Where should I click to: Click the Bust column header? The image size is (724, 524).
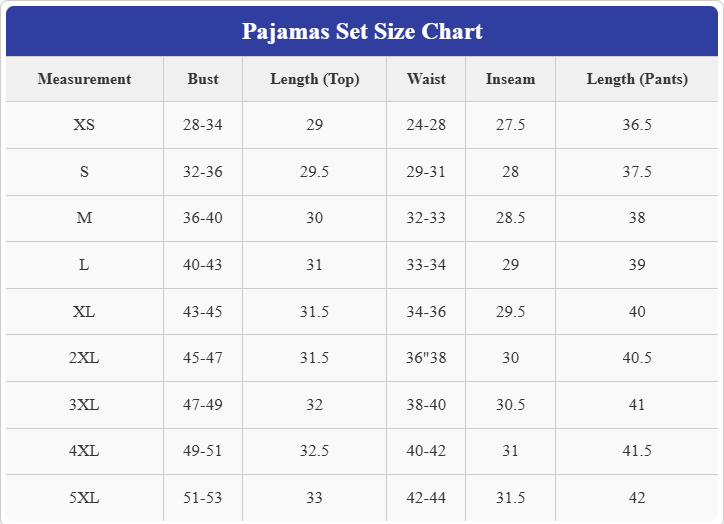(203, 79)
